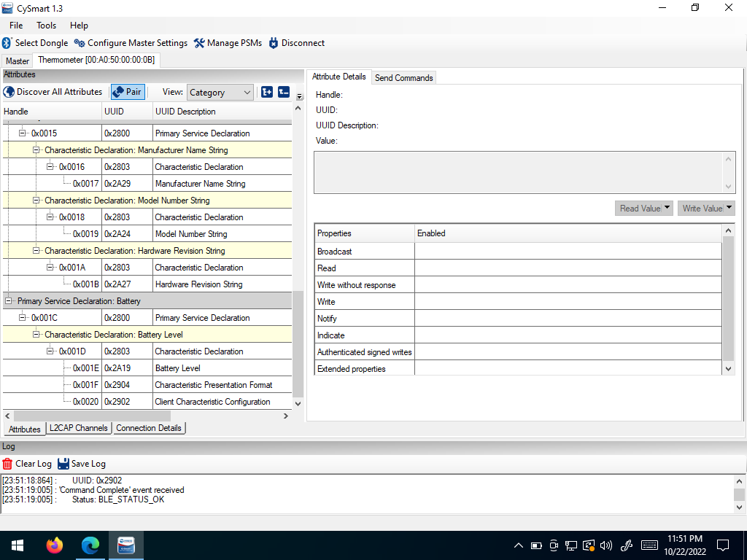The height and width of the screenshot is (560, 747).
Task: Select Model Number String row 0x0019
Action: coord(147,234)
